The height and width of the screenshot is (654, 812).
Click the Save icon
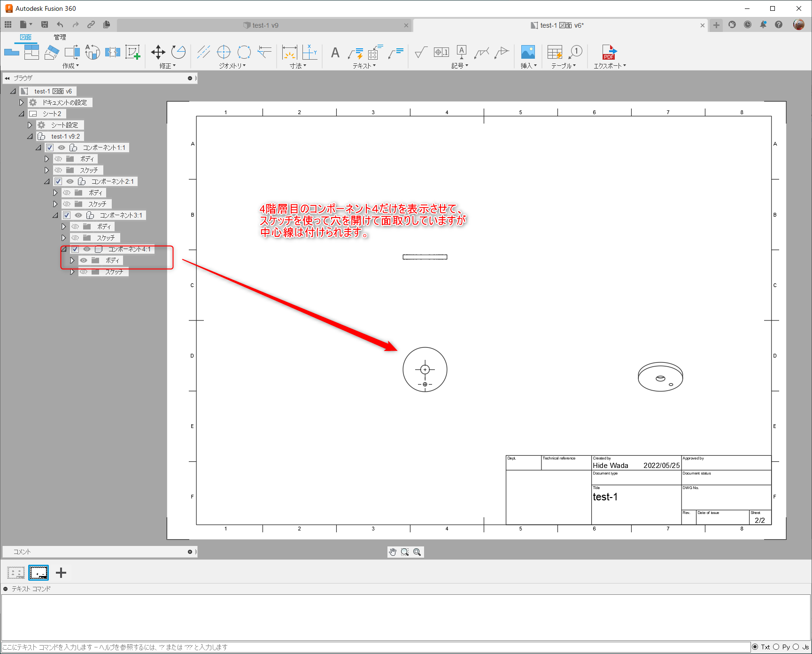45,24
